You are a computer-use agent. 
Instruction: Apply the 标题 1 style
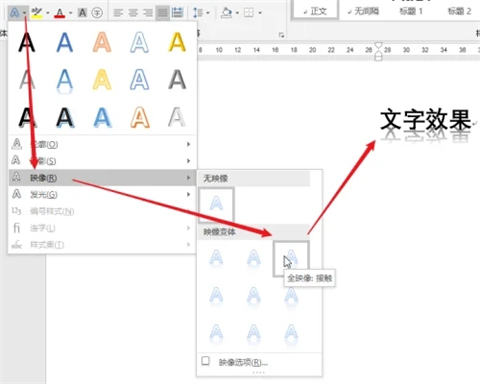411,11
